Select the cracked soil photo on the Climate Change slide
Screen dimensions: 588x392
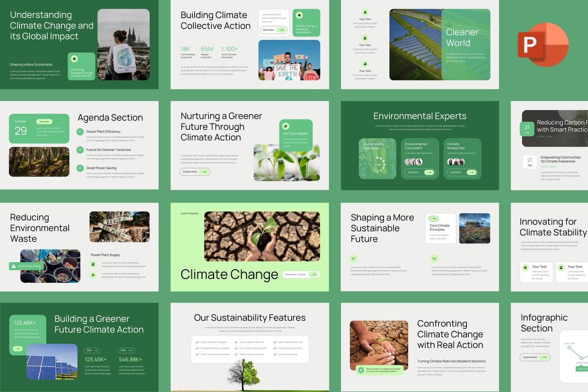coord(262,236)
